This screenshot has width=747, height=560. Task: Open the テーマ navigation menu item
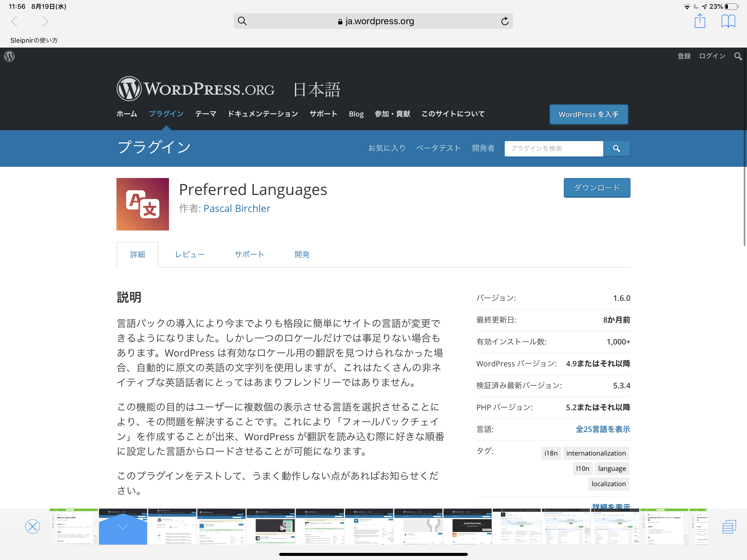click(x=205, y=114)
